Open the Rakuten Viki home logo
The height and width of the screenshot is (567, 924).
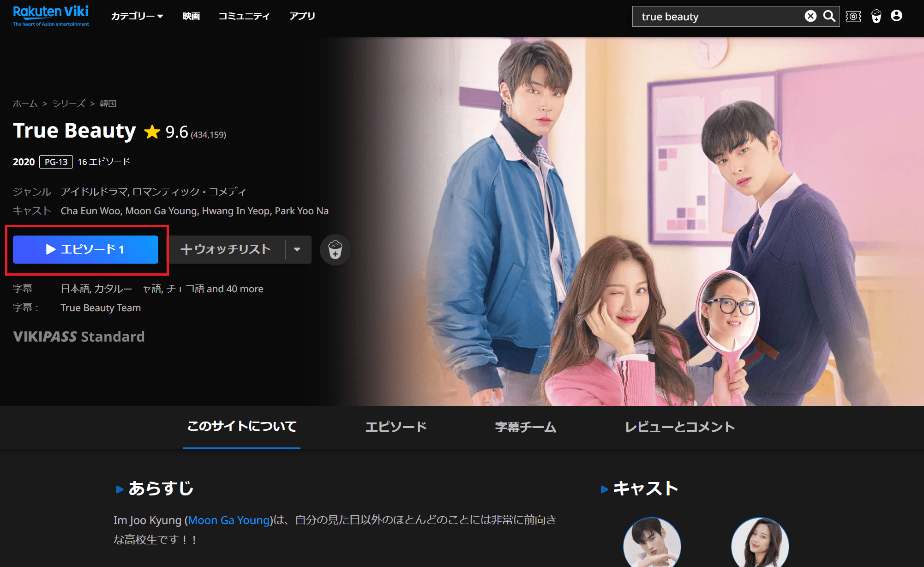tap(51, 16)
